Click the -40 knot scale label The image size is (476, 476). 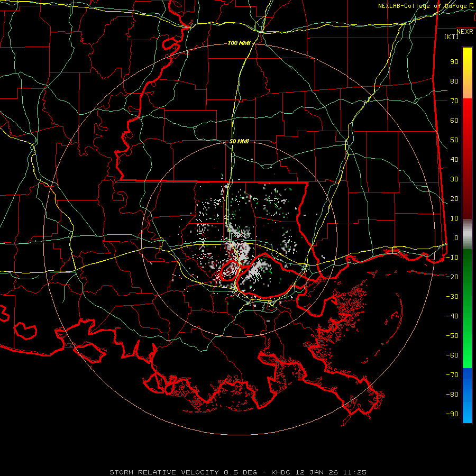(452, 316)
